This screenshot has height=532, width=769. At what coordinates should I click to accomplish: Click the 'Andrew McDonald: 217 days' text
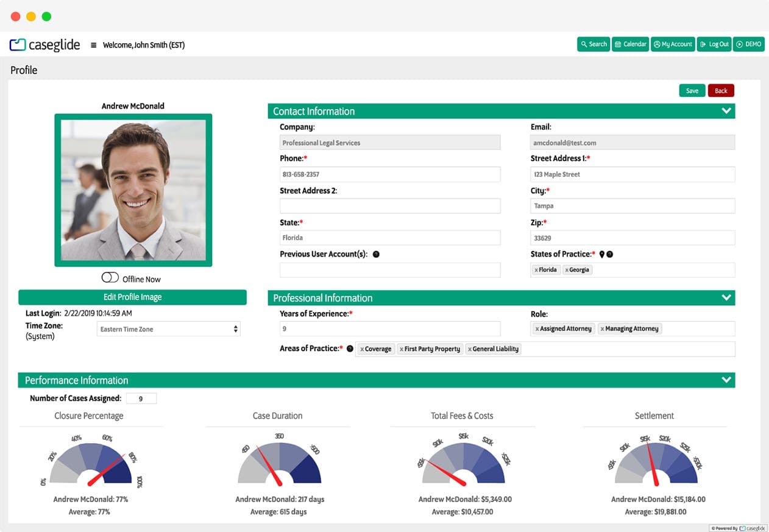[280, 499]
